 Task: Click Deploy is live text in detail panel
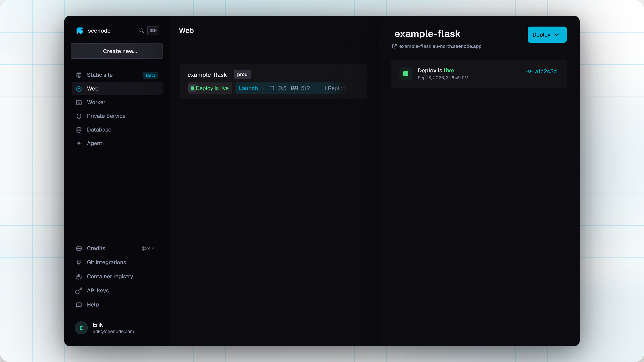coord(436,70)
